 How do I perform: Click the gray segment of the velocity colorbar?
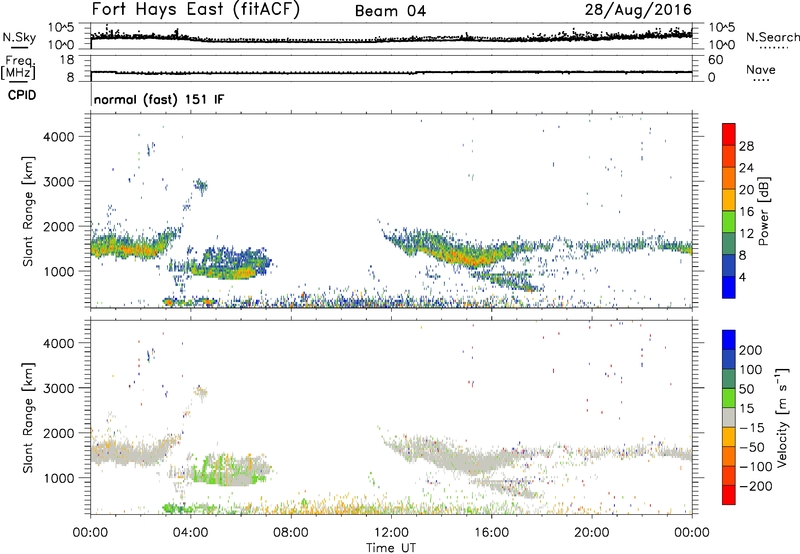tap(729, 417)
